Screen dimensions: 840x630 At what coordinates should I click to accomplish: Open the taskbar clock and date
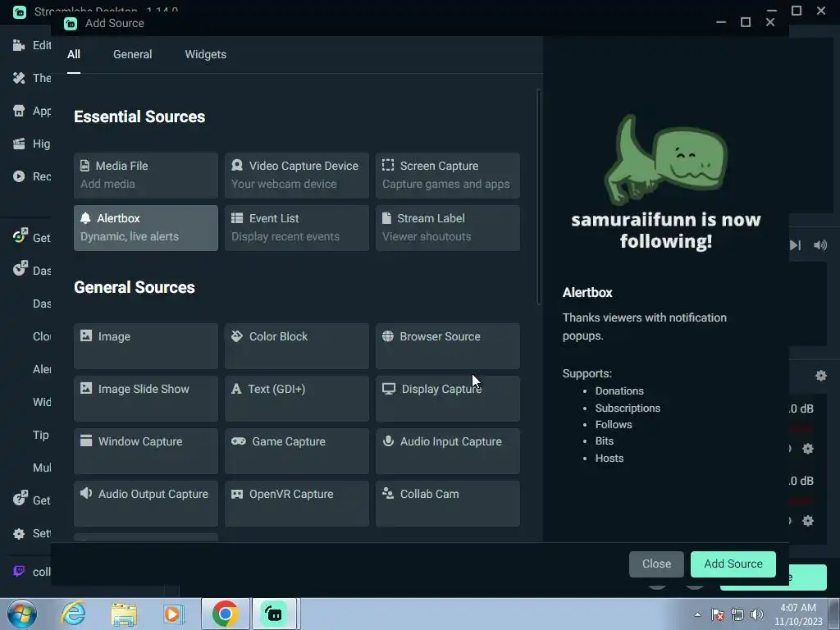(798, 614)
